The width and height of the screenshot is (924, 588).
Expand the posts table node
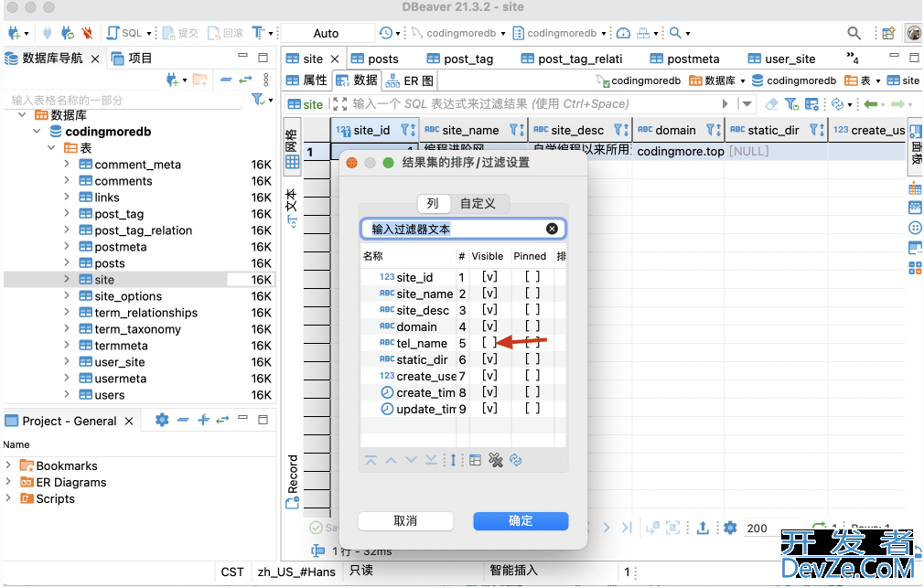[x=67, y=262]
